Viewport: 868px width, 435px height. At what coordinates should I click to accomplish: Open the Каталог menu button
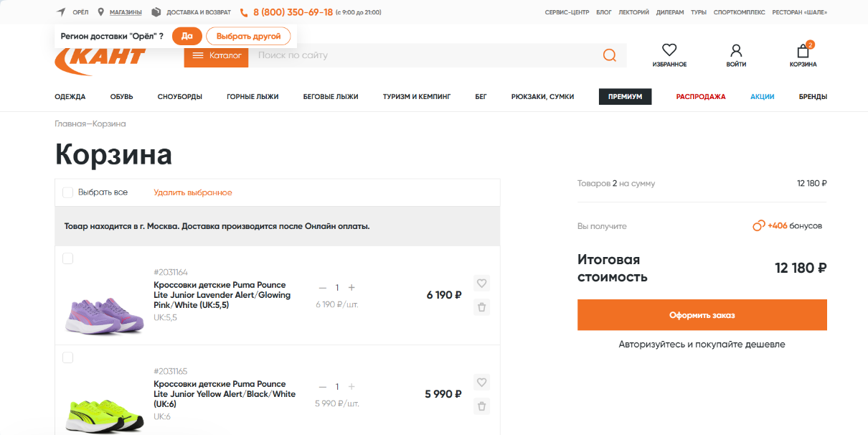click(x=216, y=55)
